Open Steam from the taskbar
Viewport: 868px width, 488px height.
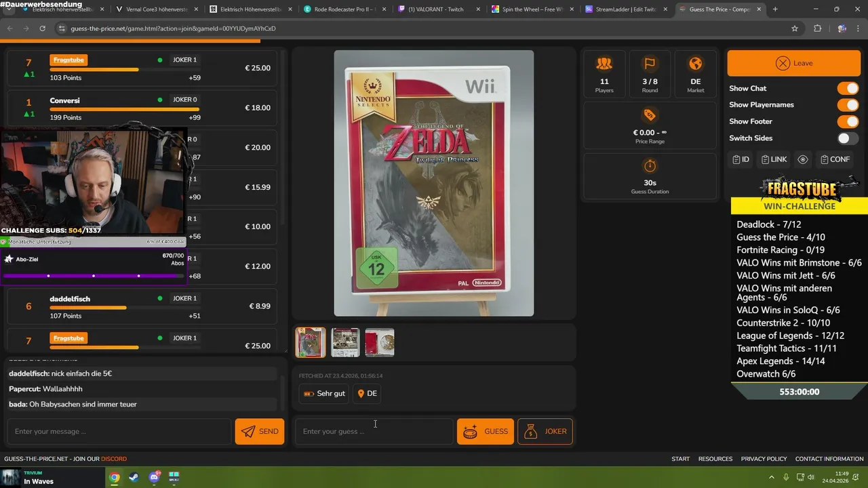point(134,477)
